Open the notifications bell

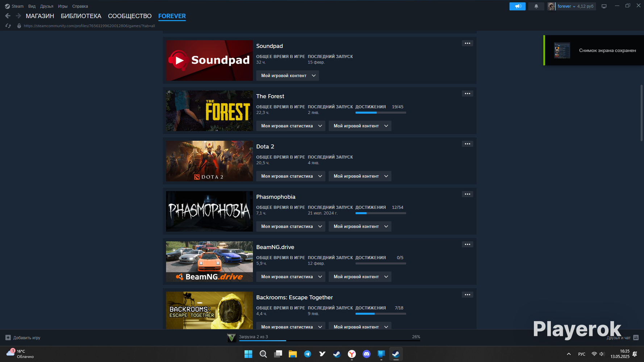[x=536, y=6]
